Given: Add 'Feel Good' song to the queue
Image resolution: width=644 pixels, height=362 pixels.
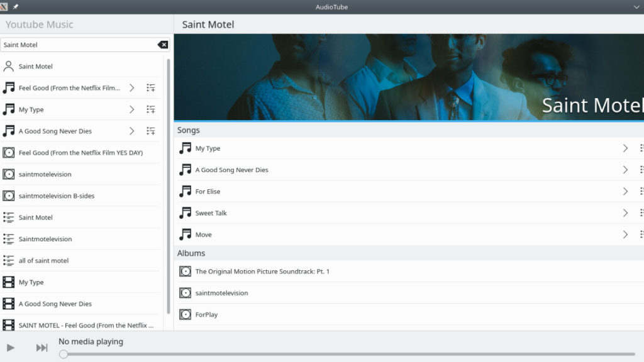Looking at the screenshot, I should pos(151,88).
